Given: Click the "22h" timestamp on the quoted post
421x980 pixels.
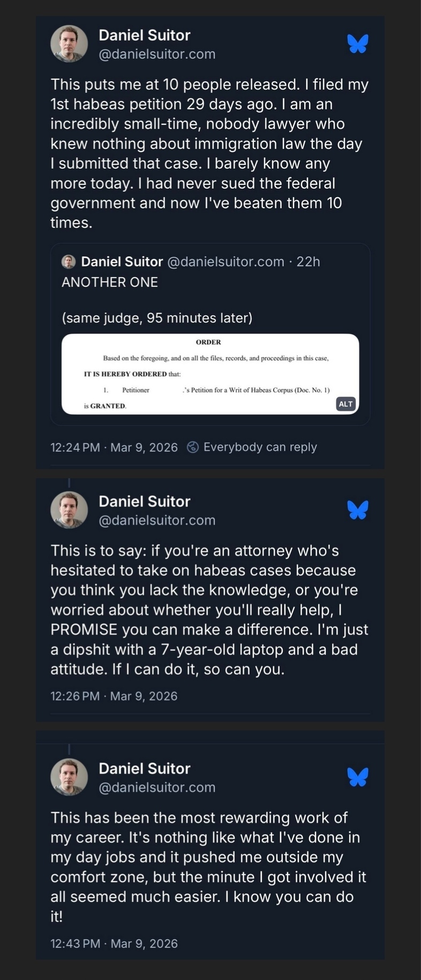Looking at the screenshot, I should point(309,262).
